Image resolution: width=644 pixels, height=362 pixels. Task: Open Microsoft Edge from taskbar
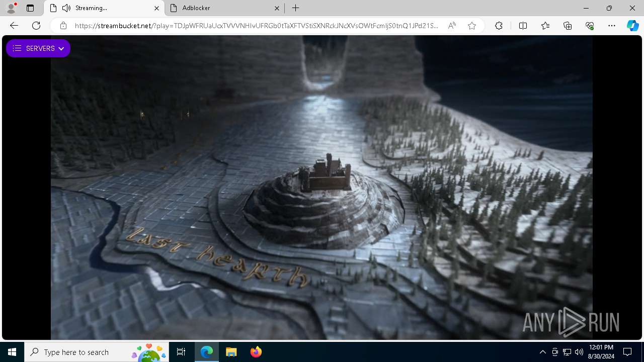(207, 352)
